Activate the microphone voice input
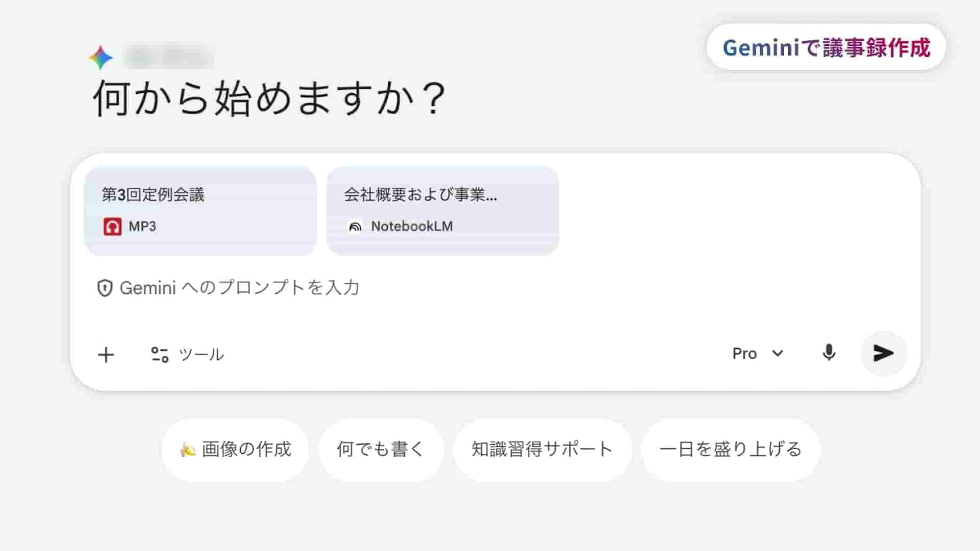 pyautogui.click(x=829, y=353)
